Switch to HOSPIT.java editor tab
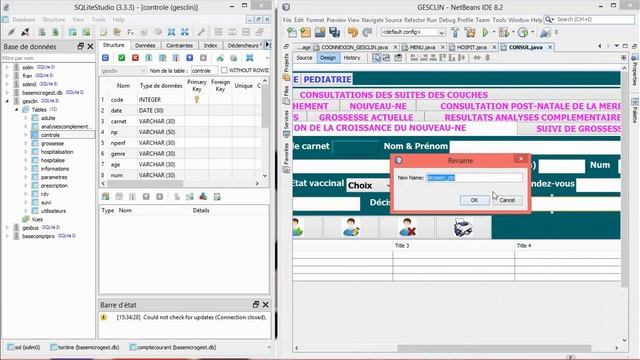Viewport: 640px width, 360px height. click(471, 47)
